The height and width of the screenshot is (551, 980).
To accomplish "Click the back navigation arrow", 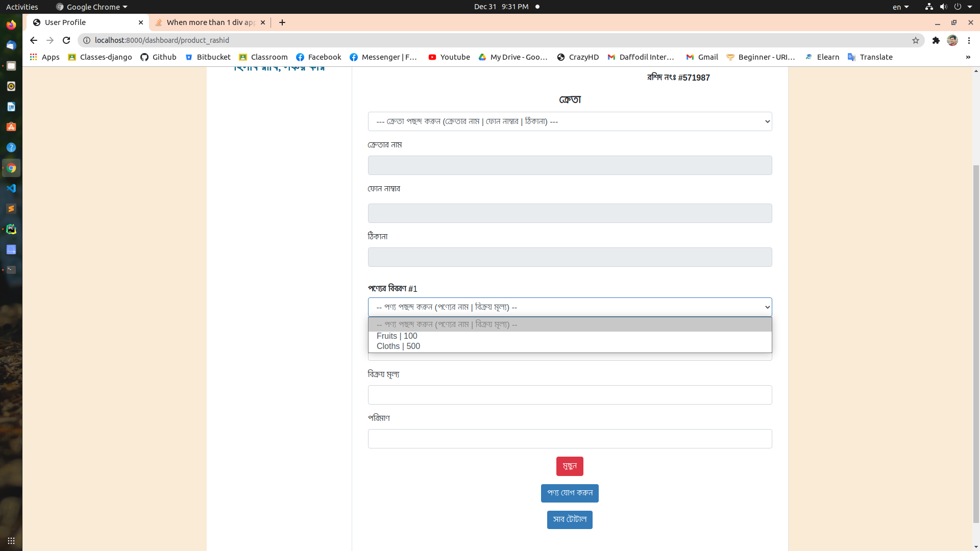I will tap(34, 40).
